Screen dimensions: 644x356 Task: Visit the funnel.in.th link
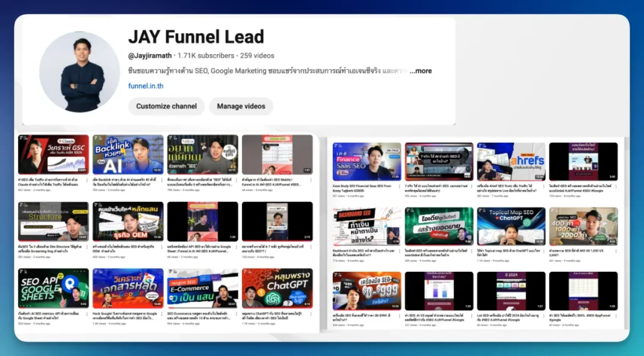tap(146, 86)
